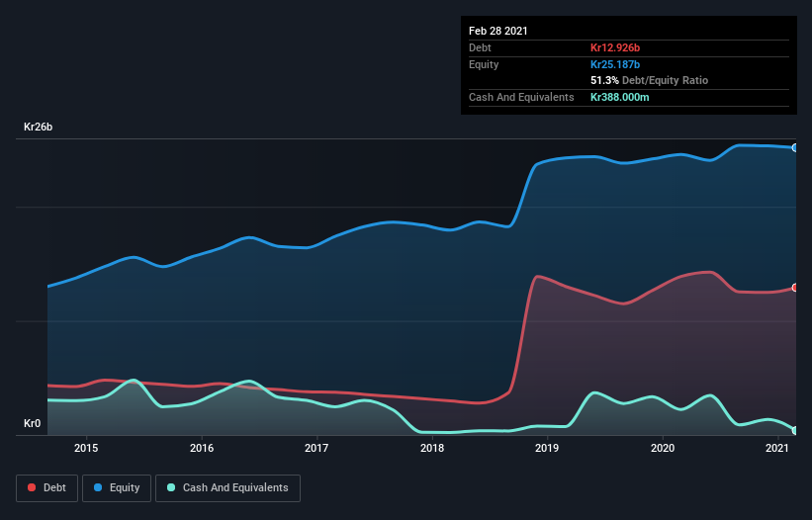Click the red Debt legend dot
Screen dimensions: 812x520
coord(32,487)
